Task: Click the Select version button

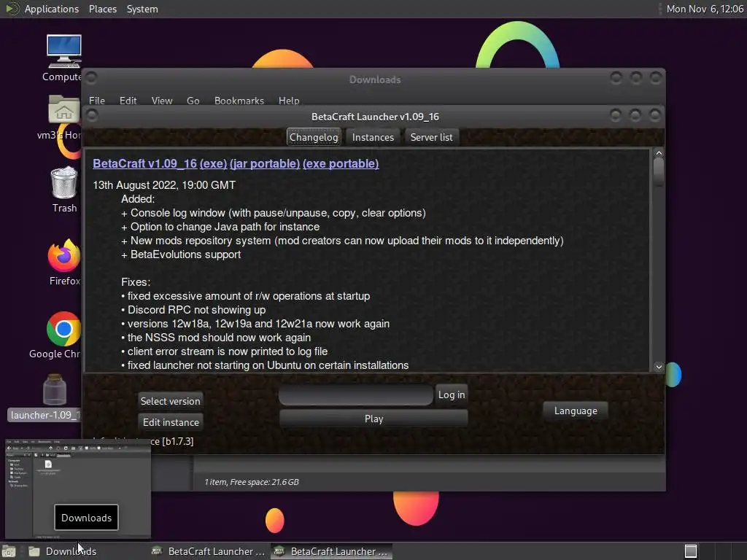Action: pos(171,401)
